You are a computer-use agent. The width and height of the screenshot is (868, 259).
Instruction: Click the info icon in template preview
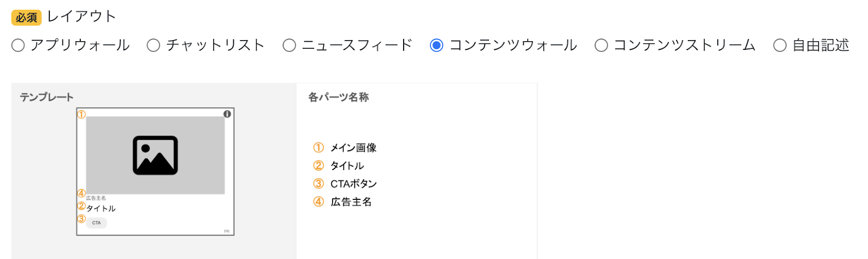click(x=227, y=114)
